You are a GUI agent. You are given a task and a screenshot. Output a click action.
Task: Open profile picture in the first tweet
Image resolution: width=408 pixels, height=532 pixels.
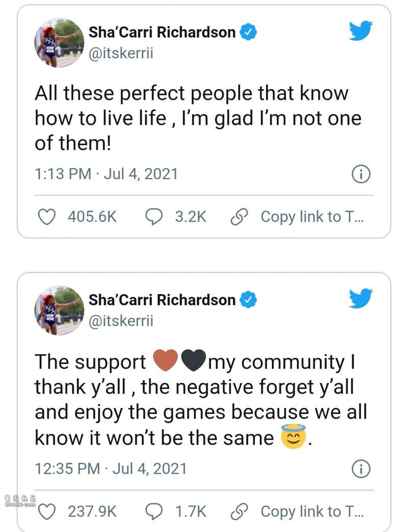pyautogui.click(x=59, y=43)
